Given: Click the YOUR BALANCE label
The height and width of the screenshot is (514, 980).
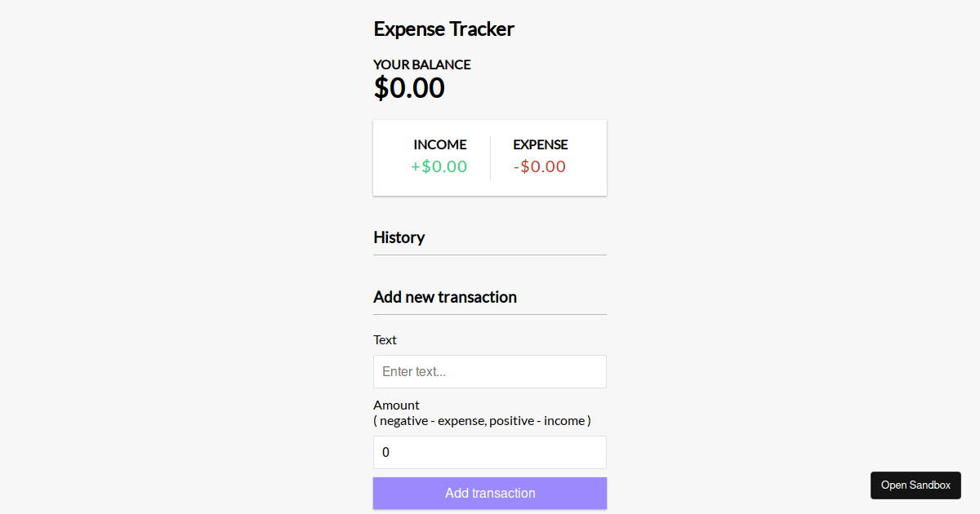Looking at the screenshot, I should click(421, 64).
